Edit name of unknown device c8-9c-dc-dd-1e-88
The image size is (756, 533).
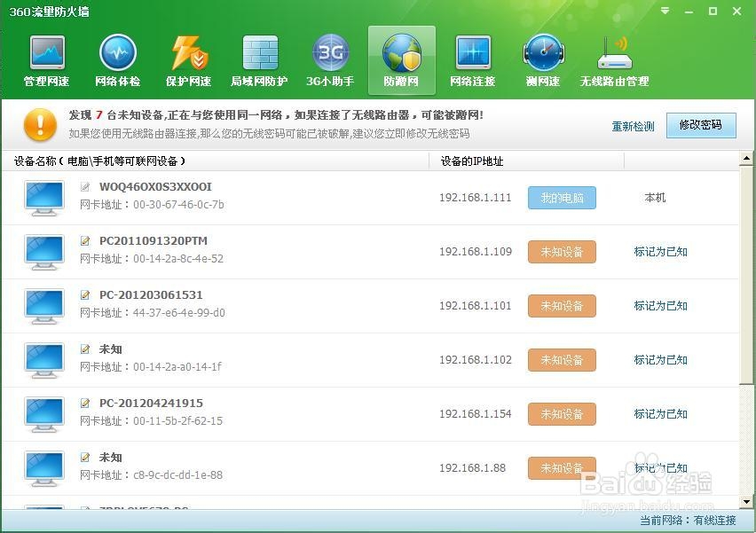pos(85,457)
